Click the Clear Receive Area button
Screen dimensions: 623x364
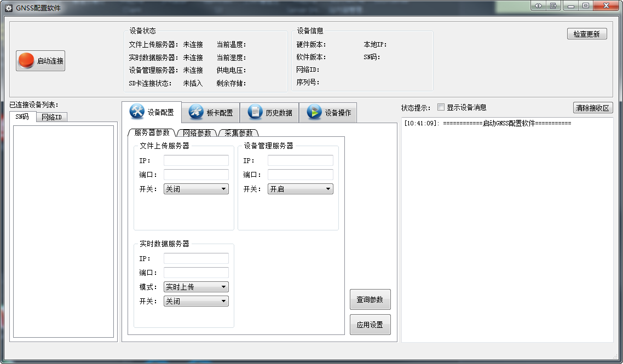592,108
